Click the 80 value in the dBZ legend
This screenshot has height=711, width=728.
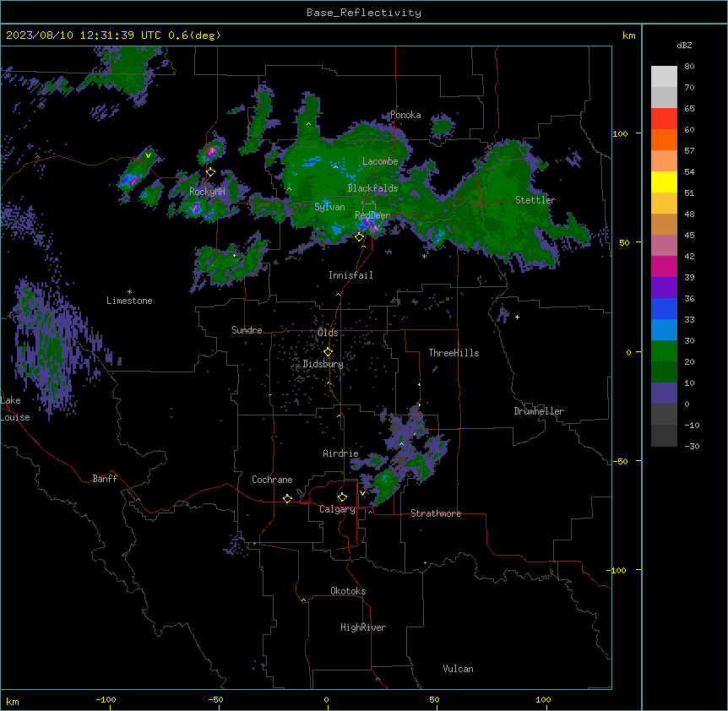(x=689, y=67)
